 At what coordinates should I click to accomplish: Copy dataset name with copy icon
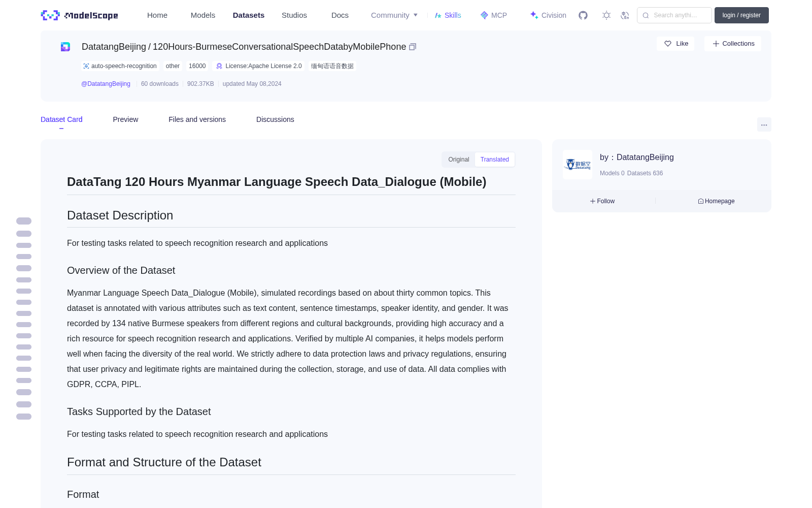pyautogui.click(x=413, y=47)
